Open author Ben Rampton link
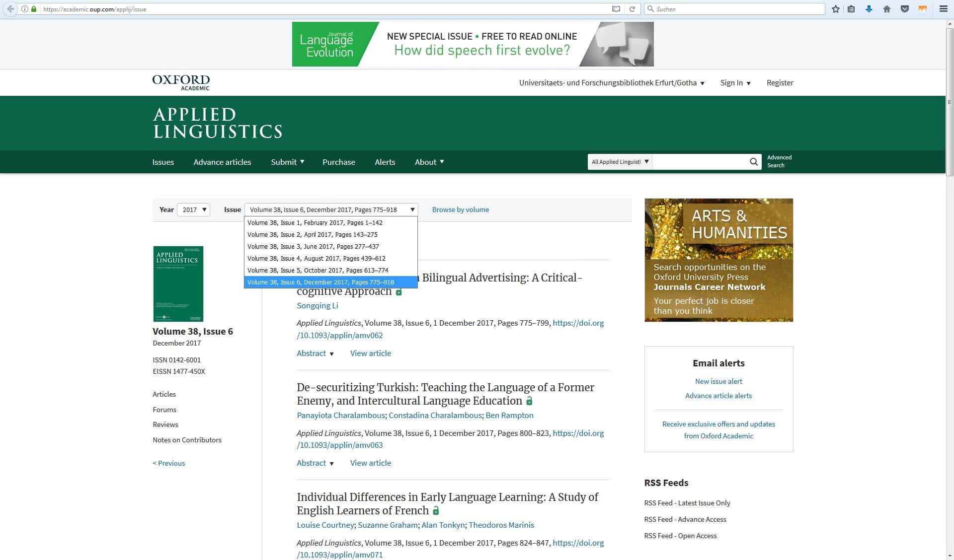This screenshot has height=560, width=954. pos(509,415)
